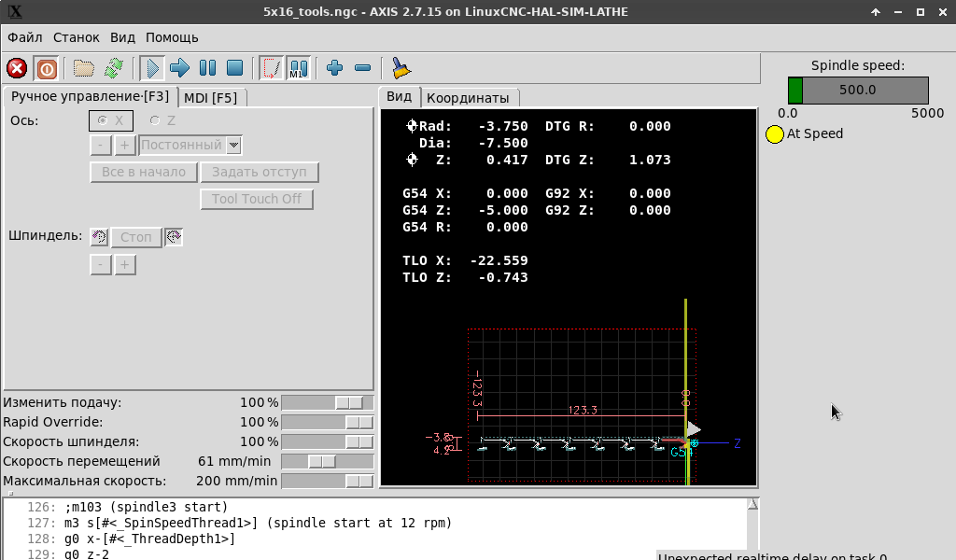956x560 pixels.
Task: Click the blue Z axis label in preview
Action: click(738, 443)
